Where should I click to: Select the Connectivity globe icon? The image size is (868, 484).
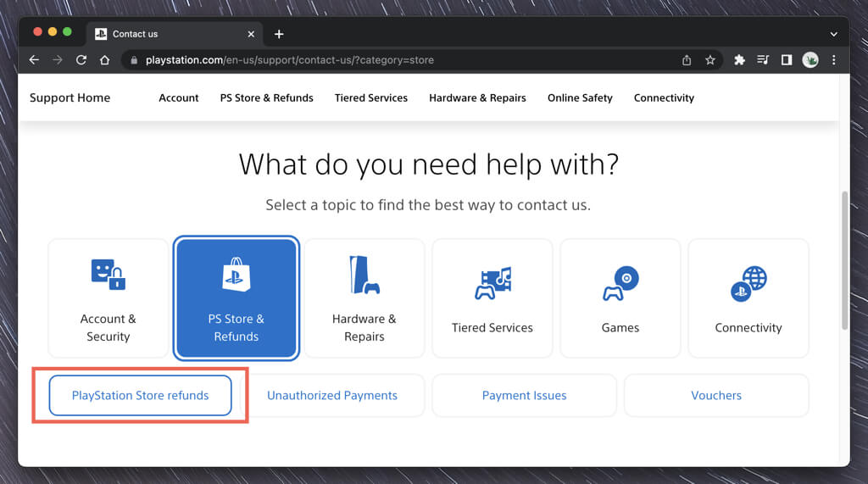click(748, 283)
